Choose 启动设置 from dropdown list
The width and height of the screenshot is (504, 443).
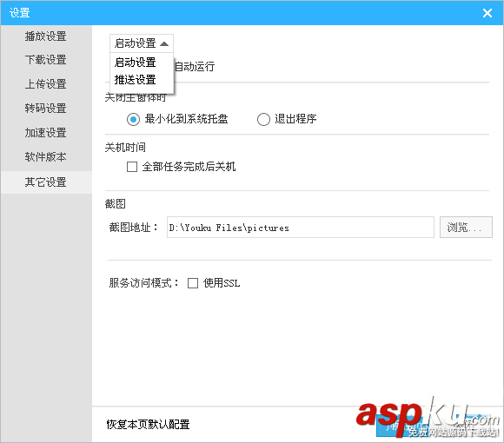(142, 63)
